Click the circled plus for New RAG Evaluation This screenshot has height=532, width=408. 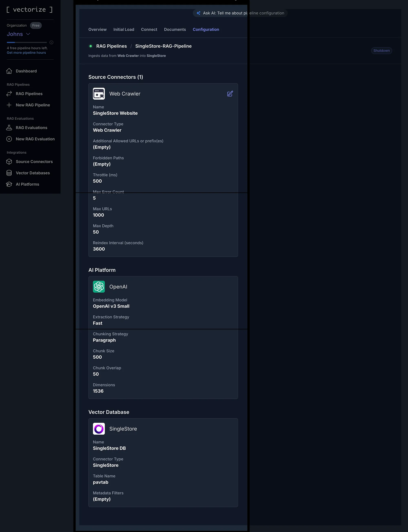pyautogui.click(x=9, y=139)
